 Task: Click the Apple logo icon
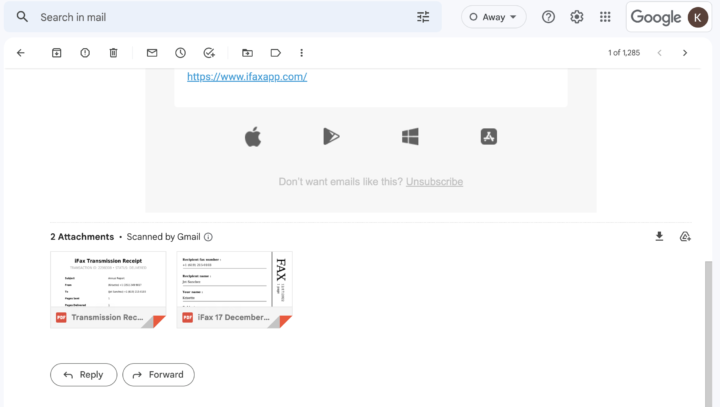[253, 137]
